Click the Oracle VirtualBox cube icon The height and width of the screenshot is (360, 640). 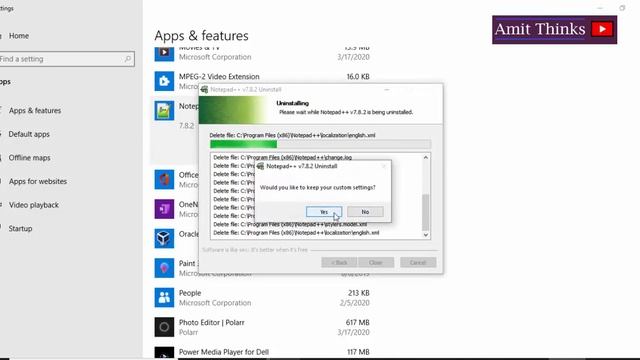click(x=164, y=238)
